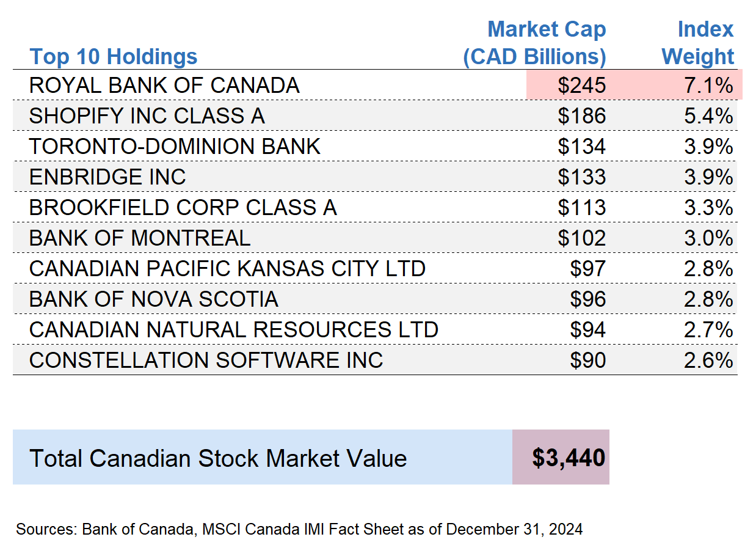The height and width of the screenshot is (556, 756).
Task: Click the Market Cap column header
Action: [536, 43]
